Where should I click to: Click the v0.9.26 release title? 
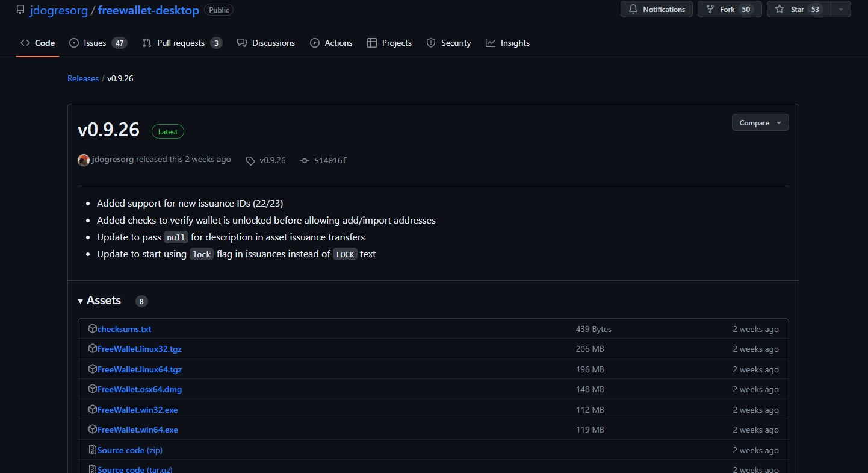pos(109,130)
